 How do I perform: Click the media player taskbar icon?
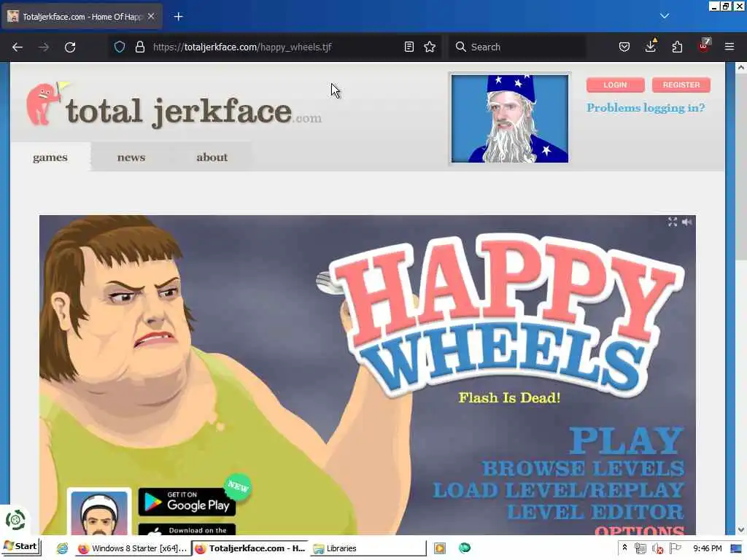[x=440, y=548]
